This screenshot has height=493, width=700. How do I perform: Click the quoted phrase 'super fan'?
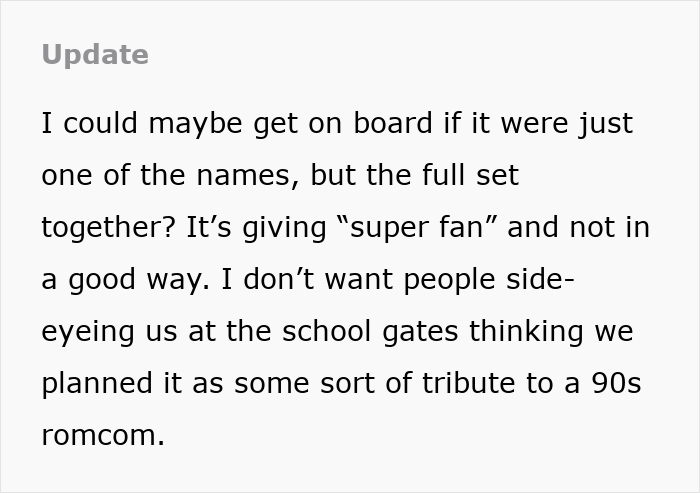pyautogui.click(x=417, y=228)
